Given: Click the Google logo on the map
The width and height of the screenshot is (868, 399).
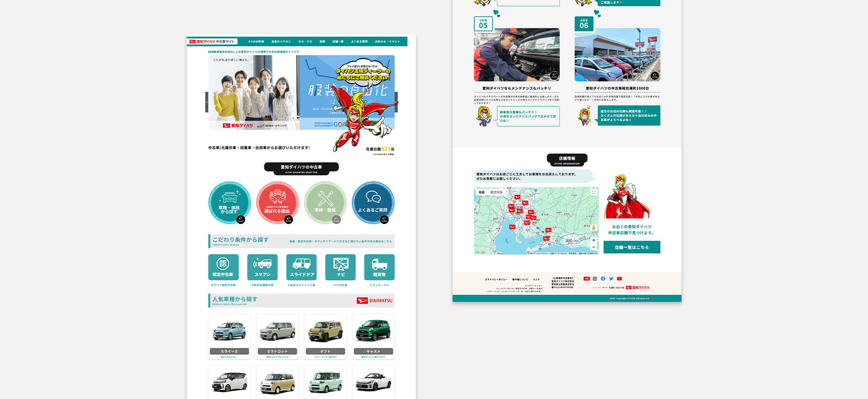Looking at the screenshot, I should 480,252.
